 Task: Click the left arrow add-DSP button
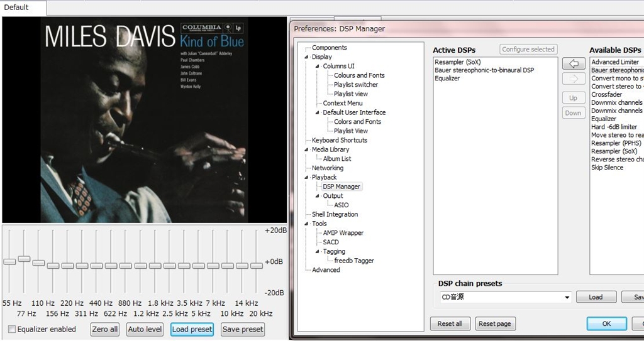574,63
